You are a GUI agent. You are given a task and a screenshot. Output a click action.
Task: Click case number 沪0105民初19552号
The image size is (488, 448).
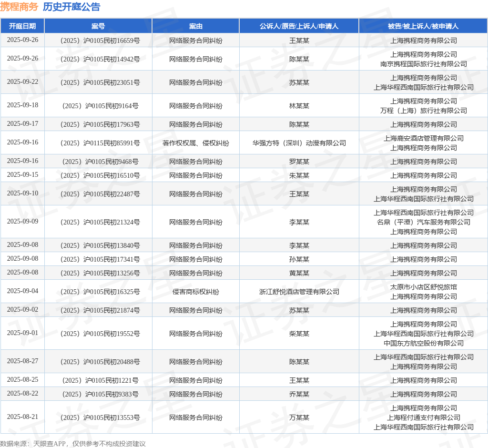point(100,334)
